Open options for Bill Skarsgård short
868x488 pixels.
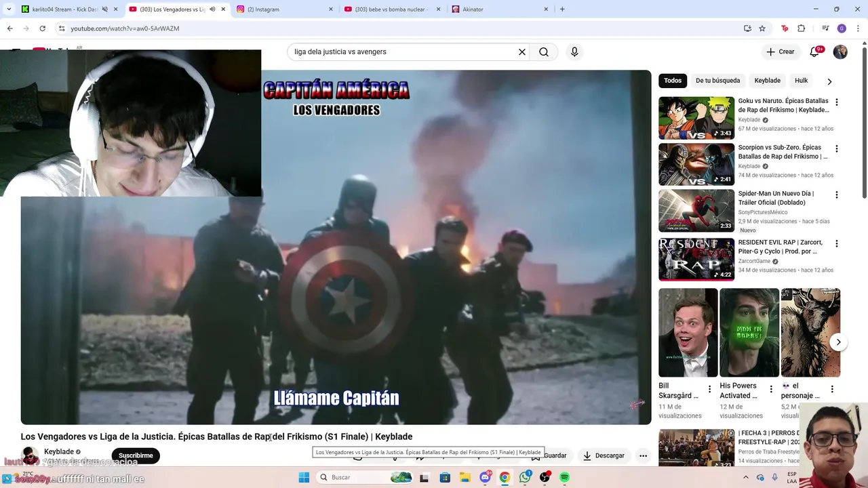[709, 389]
